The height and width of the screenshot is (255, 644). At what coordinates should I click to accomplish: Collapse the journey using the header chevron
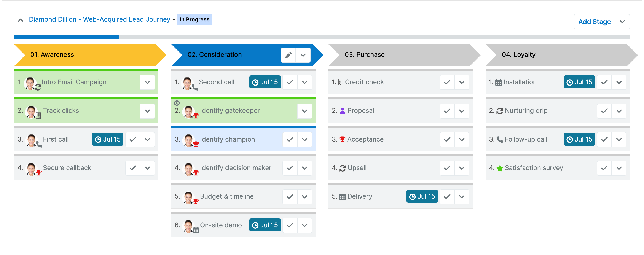point(21,20)
